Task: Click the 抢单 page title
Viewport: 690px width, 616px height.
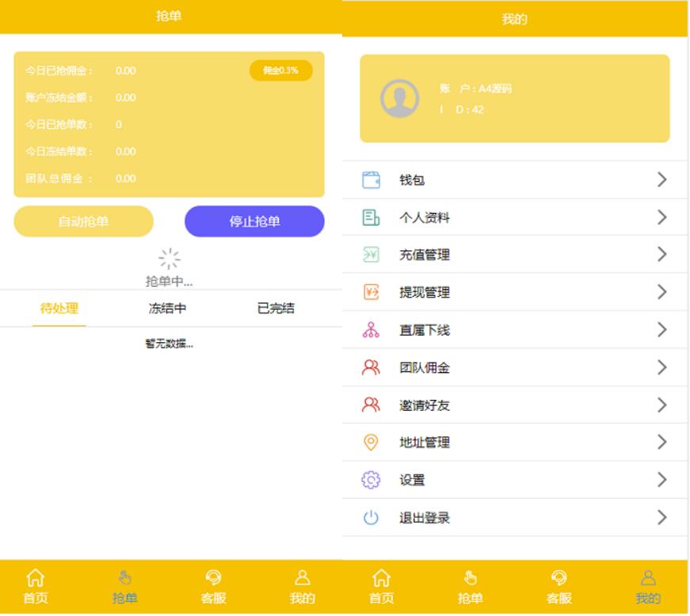Action: click(169, 17)
